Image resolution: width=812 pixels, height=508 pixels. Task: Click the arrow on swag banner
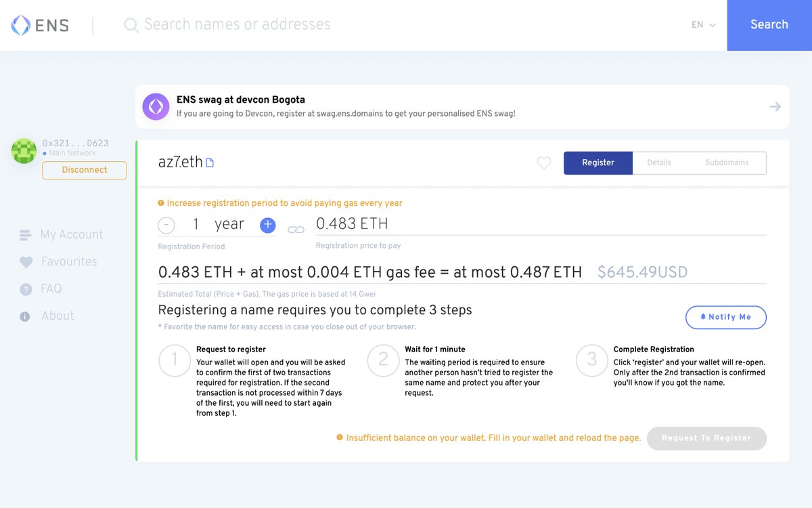[775, 106]
